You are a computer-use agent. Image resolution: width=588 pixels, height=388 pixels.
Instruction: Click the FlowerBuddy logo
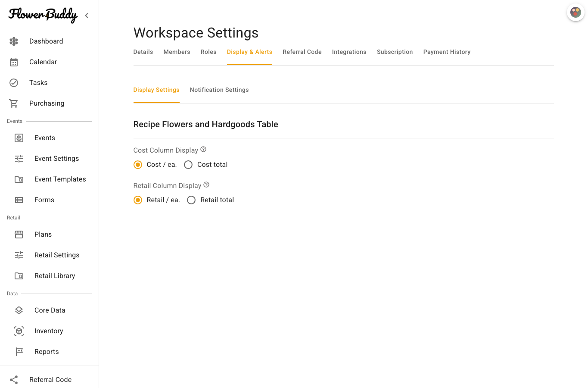43,15
